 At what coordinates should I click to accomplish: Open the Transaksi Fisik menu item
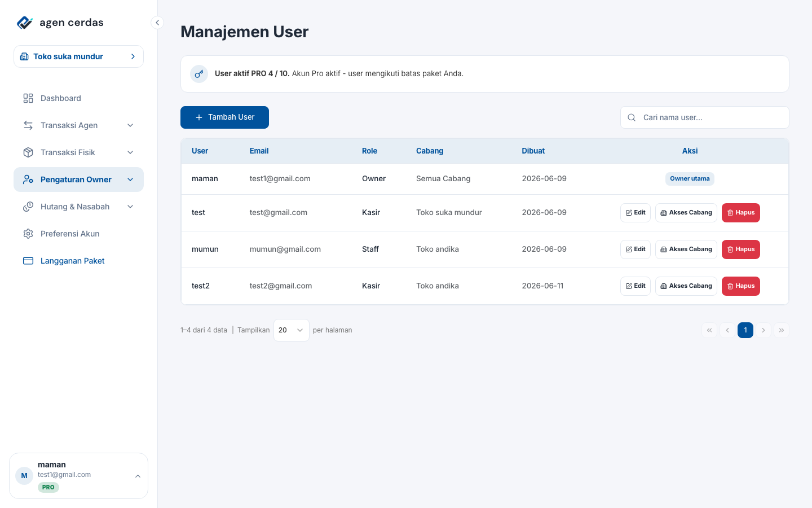78,152
